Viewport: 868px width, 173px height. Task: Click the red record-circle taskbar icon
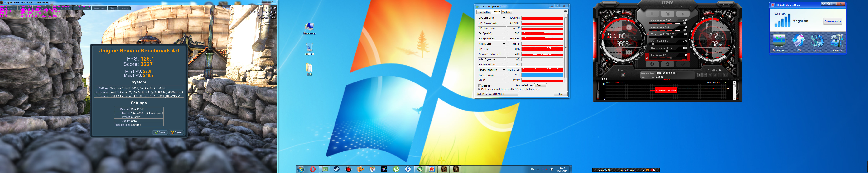[348, 169]
